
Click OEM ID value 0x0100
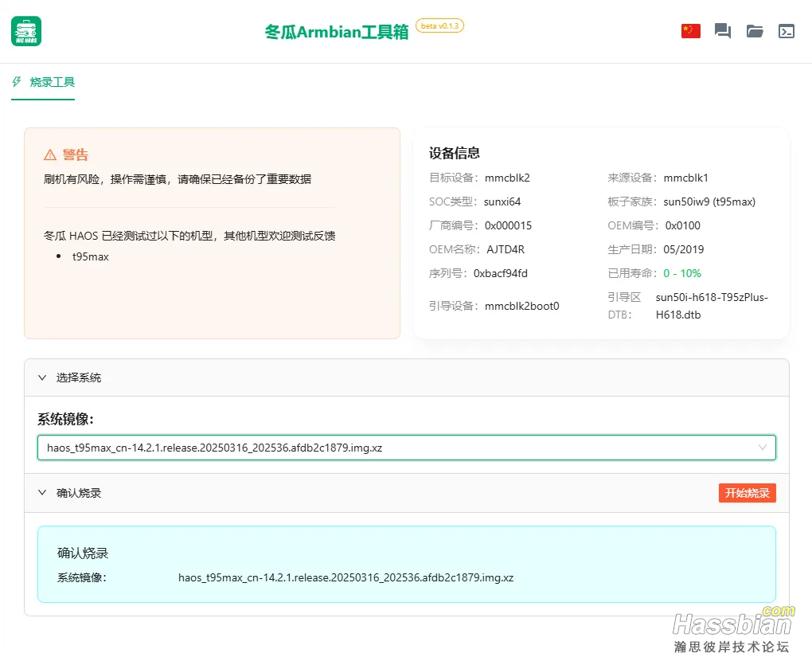tap(682, 225)
